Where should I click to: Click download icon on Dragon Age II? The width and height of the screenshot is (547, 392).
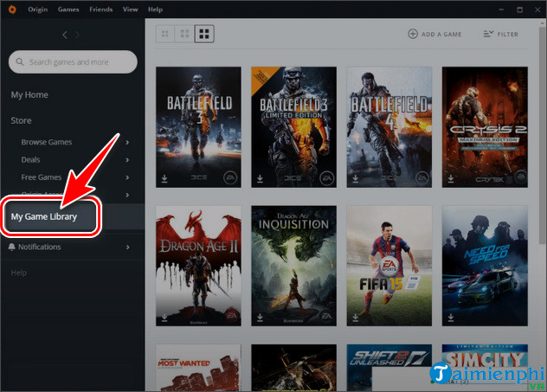coord(164,318)
